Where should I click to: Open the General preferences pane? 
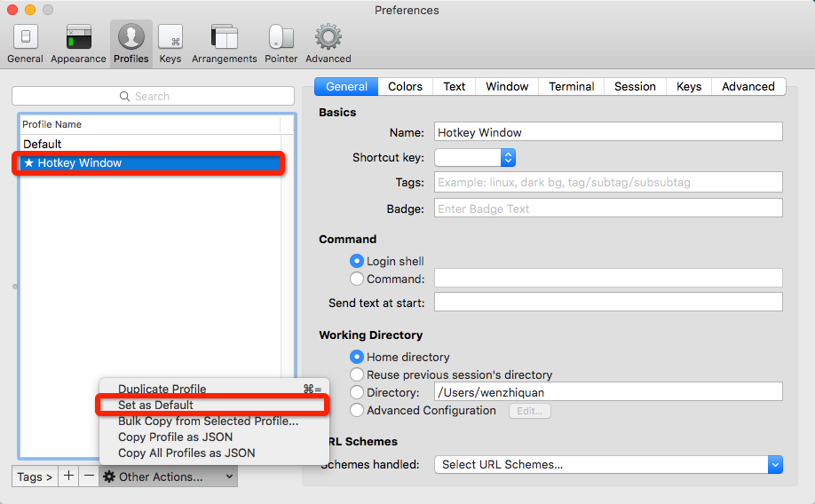click(x=25, y=43)
